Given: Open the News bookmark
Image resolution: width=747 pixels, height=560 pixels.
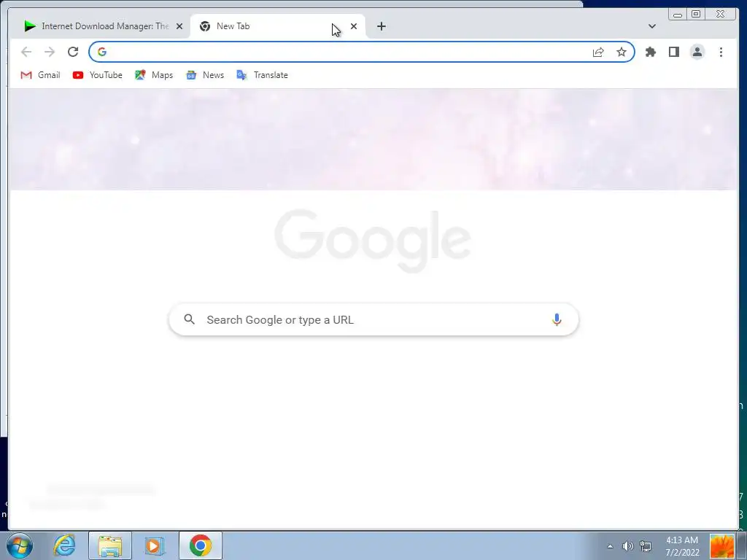Looking at the screenshot, I should (205, 75).
